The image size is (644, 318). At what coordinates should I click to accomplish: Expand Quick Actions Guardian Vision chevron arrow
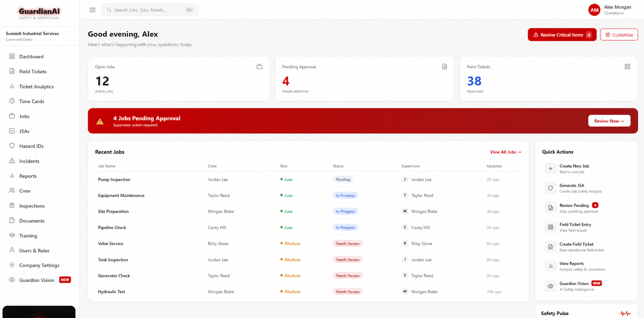click(627, 287)
